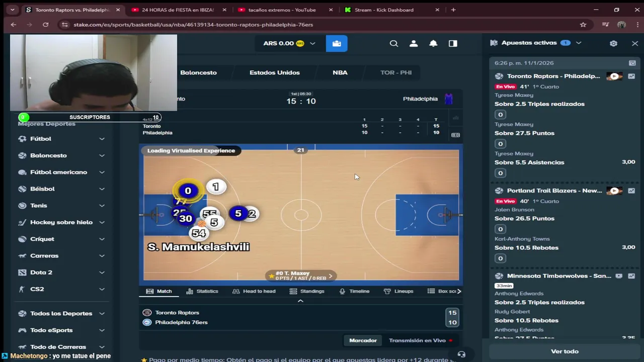
Task: Open live support headset icon
Action: 461,354
